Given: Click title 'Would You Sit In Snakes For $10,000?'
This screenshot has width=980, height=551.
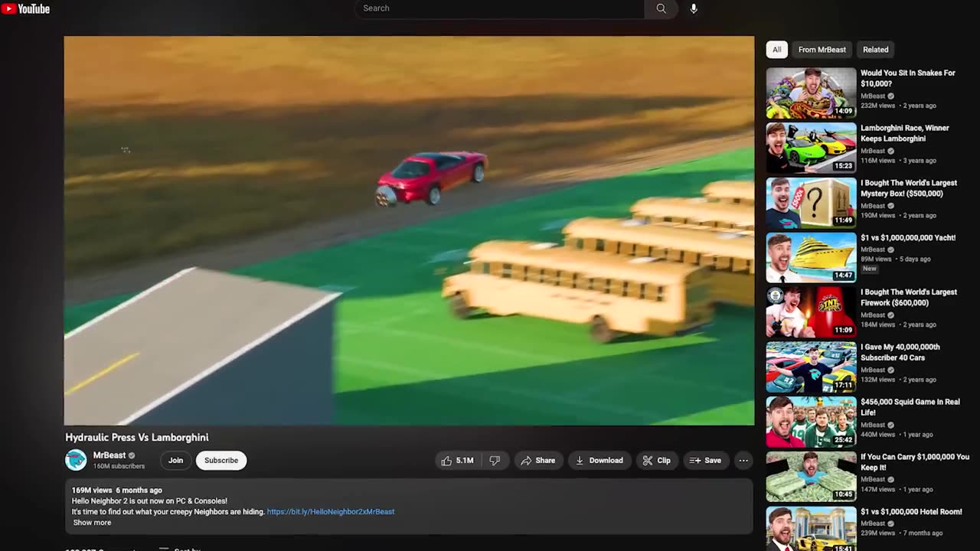Looking at the screenshot, I should (x=908, y=78).
